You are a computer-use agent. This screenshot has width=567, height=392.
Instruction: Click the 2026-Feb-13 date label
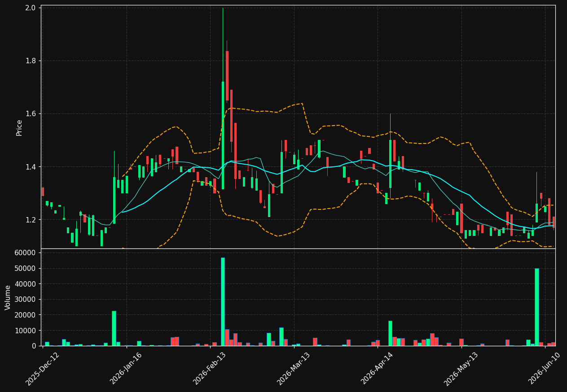(x=210, y=369)
